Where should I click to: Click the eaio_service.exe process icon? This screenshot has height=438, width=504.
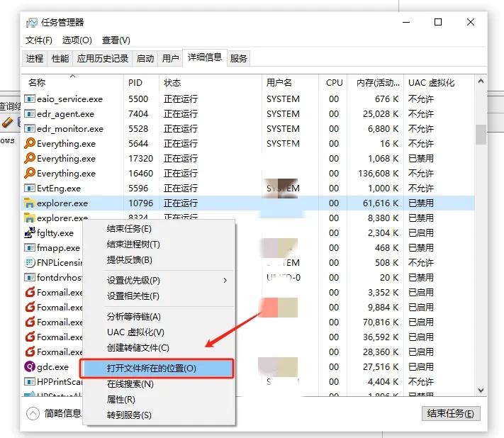[x=30, y=99]
